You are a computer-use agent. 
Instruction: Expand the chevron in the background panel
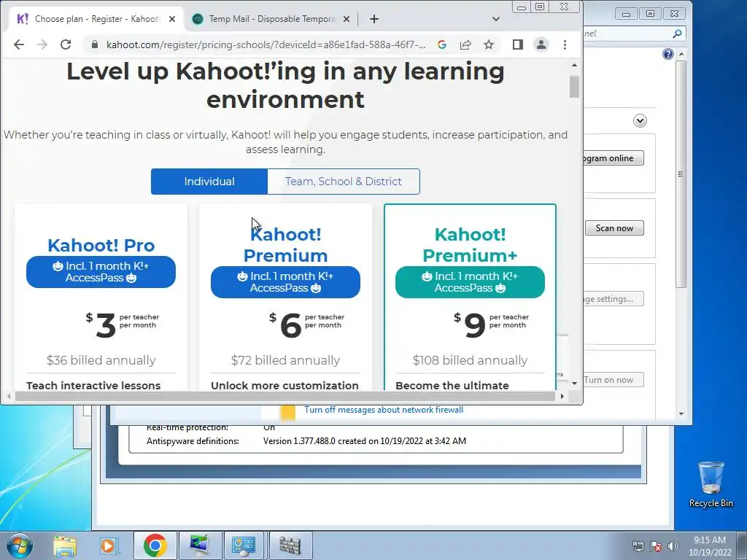(640, 121)
